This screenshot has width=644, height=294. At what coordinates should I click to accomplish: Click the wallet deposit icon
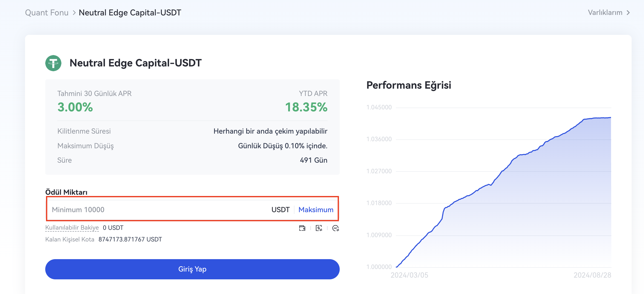click(302, 228)
